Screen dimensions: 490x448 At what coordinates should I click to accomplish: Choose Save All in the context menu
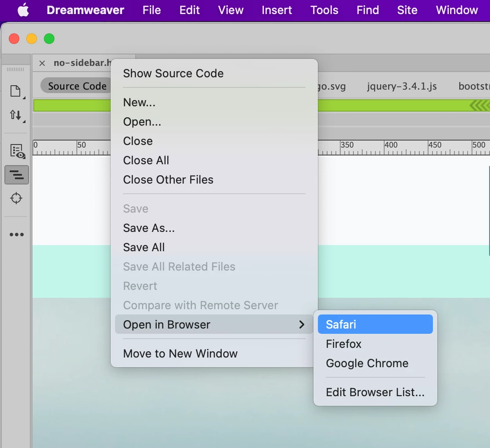[214, 247]
